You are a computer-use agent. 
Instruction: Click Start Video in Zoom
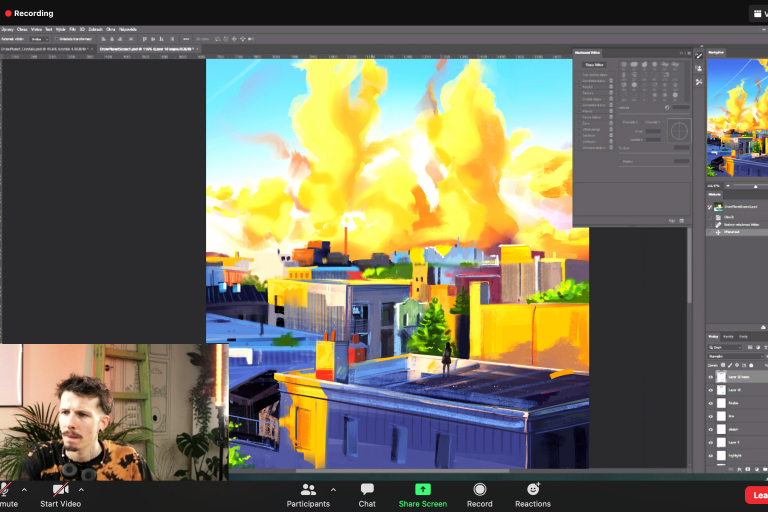pos(60,495)
